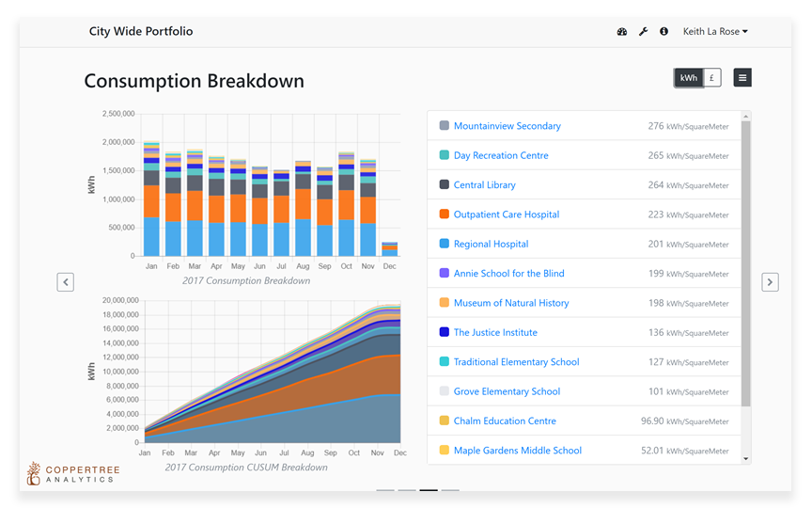Open City Wide Portfolio title link
Viewport: 812px width, 508px height.
tap(141, 31)
